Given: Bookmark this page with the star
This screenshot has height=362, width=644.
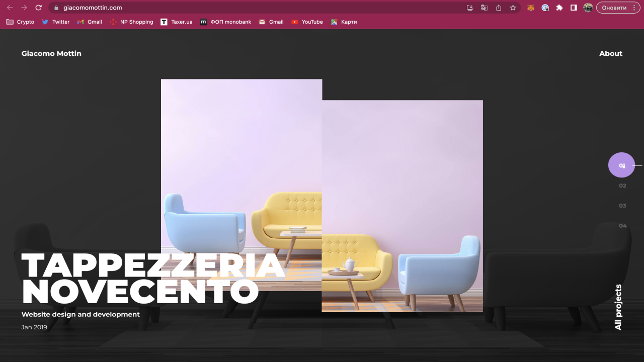Looking at the screenshot, I should 512,8.
